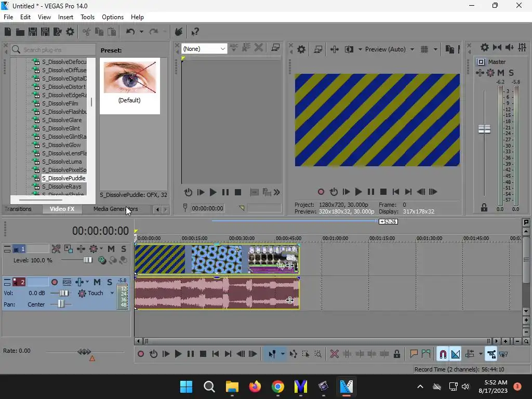Click Insert Region icon in timeline toolbar
532x399 pixels.
coord(426,354)
